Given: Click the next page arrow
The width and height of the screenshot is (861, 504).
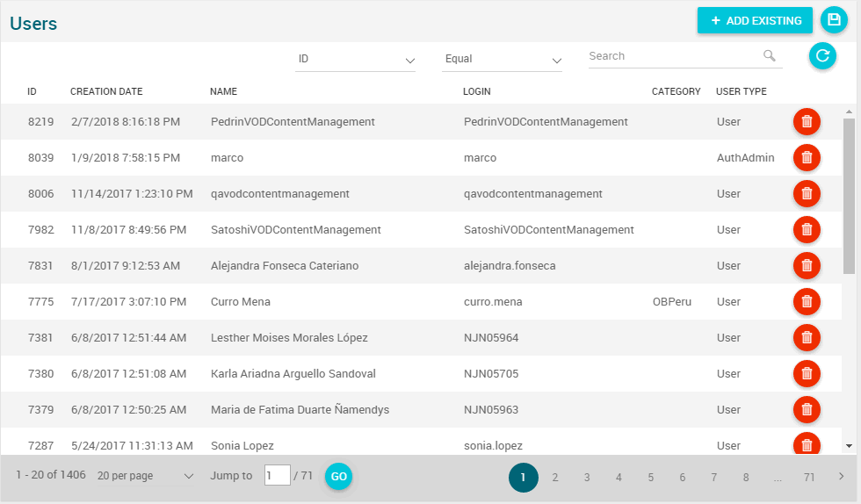Looking at the screenshot, I should (x=841, y=477).
